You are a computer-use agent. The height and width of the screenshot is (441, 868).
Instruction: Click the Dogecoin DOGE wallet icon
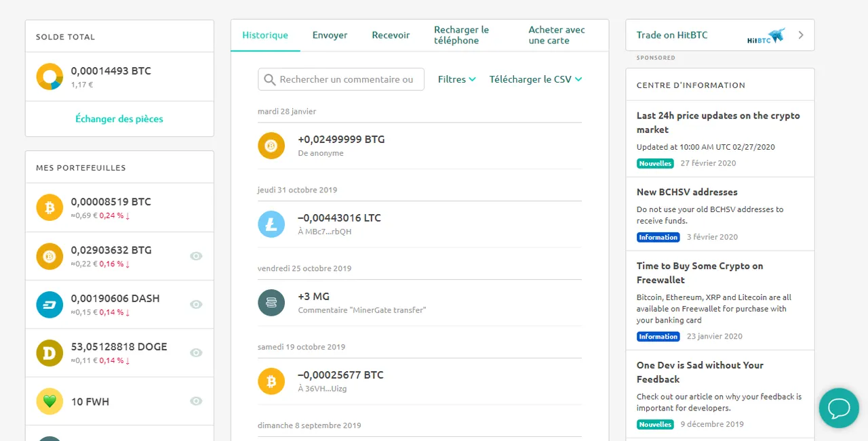pyautogui.click(x=50, y=353)
